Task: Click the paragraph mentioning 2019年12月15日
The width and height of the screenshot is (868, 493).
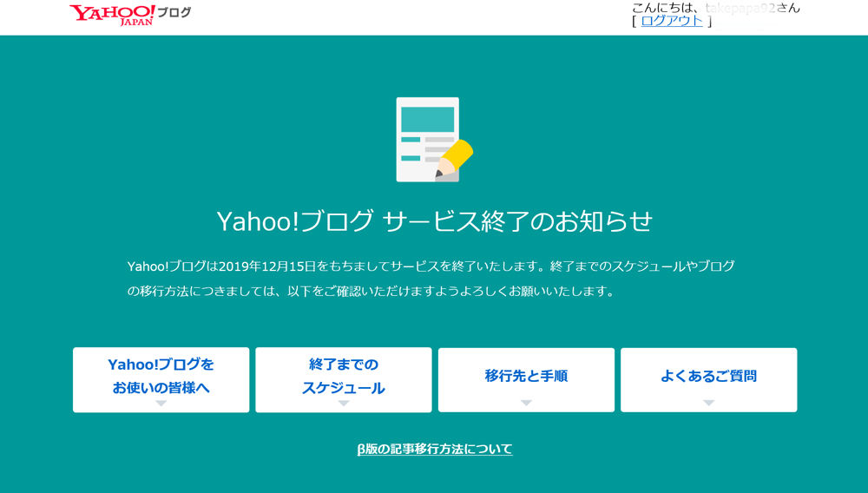Action: pos(431,279)
